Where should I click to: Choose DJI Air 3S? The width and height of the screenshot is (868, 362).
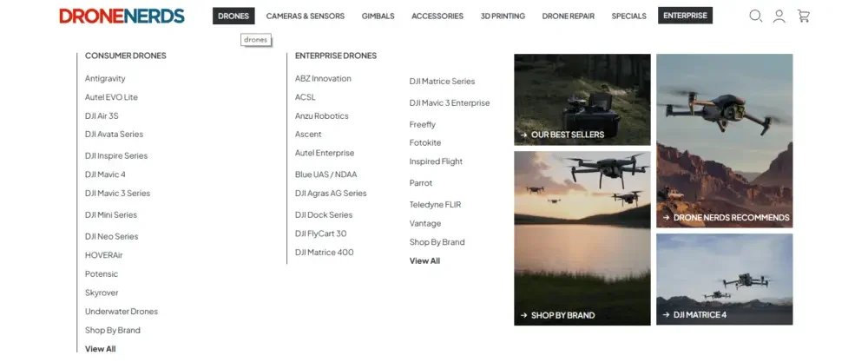(102, 116)
